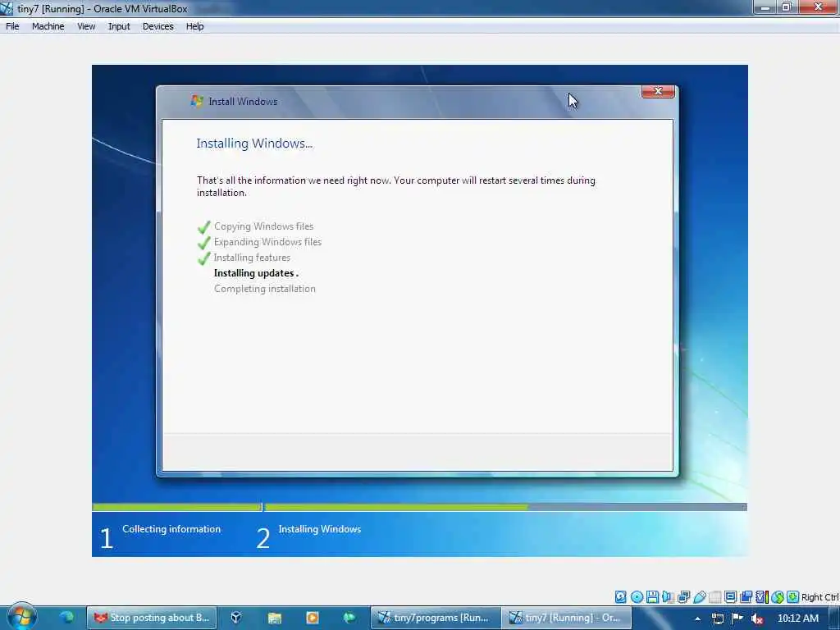Click the 'Installing Windows' stage label
The width and height of the screenshot is (840, 630).
tap(320, 529)
